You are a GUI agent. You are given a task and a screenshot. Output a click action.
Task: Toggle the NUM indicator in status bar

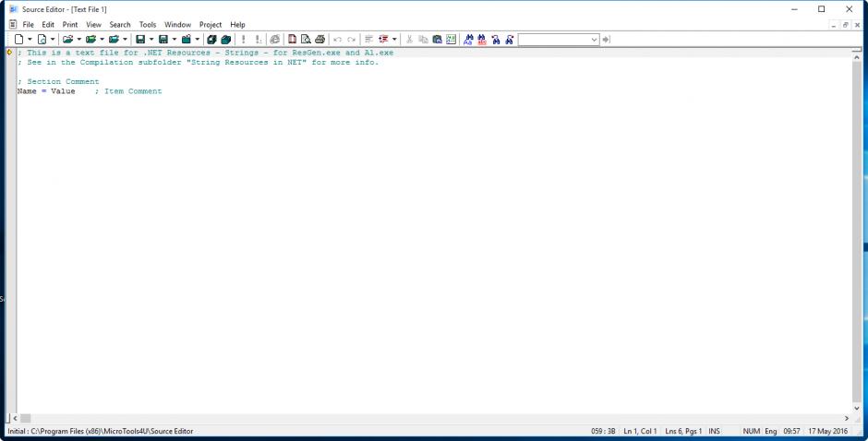click(x=750, y=431)
